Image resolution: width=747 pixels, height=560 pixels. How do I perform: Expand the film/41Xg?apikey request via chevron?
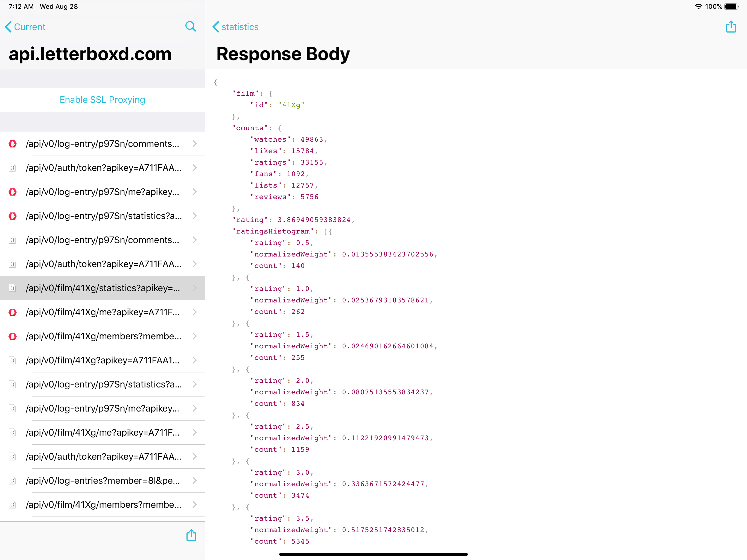tap(194, 360)
